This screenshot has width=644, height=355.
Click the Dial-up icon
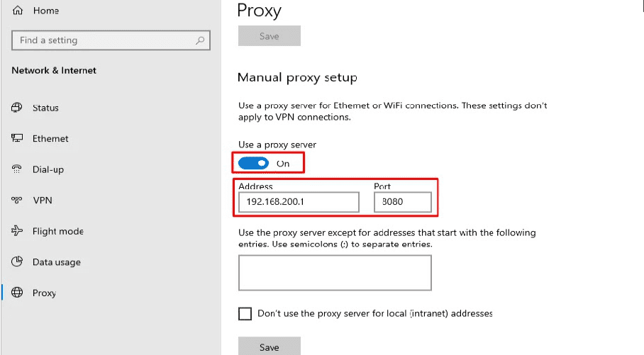pyautogui.click(x=18, y=169)
